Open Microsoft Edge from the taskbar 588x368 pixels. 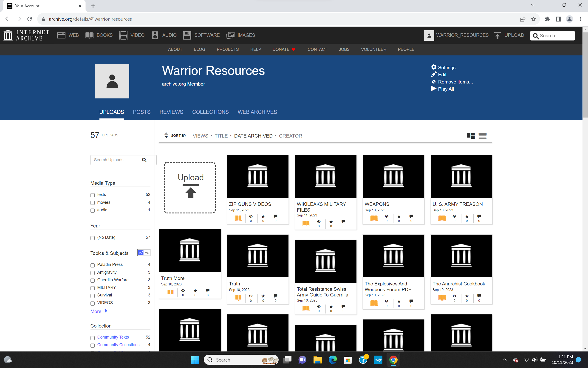click(x=333, y=360)
